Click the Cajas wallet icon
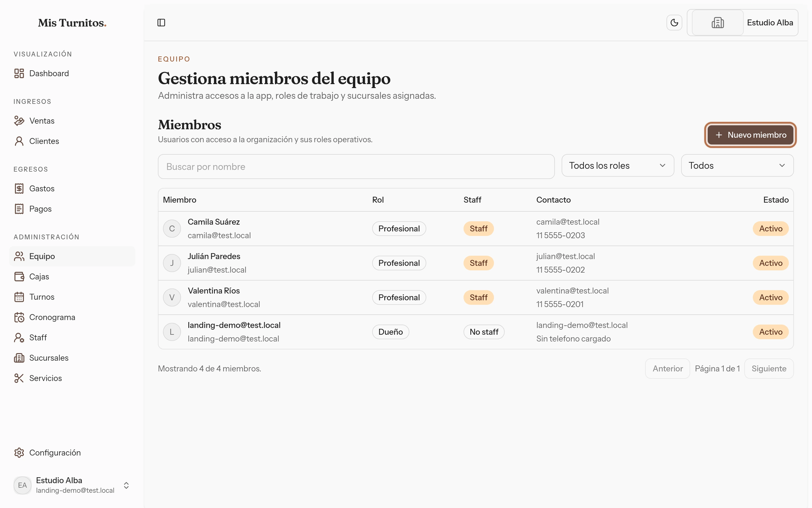This screenshot has width=812, height=508. [19, 277]
